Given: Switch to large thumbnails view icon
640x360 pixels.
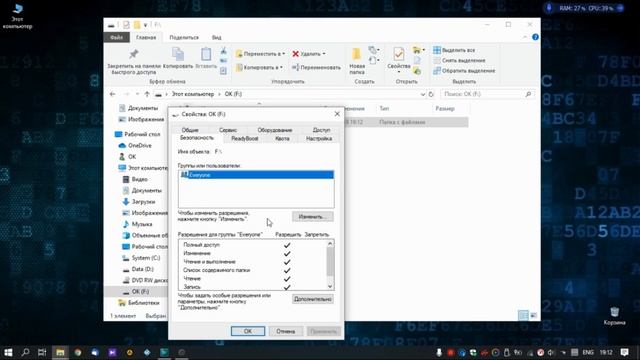Looking at the screenshot, I should point(533,315).
